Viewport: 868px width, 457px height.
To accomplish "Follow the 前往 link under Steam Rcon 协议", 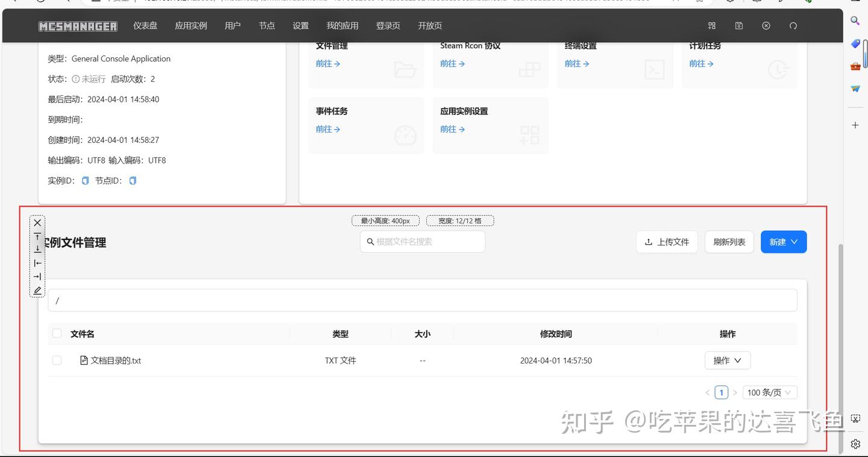I will 453,63.
